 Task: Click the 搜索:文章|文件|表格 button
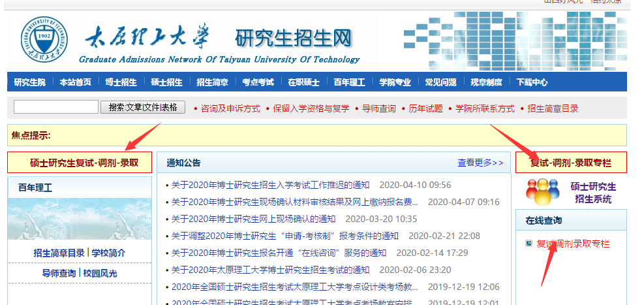pyautogui.click(x=143, y=107)
